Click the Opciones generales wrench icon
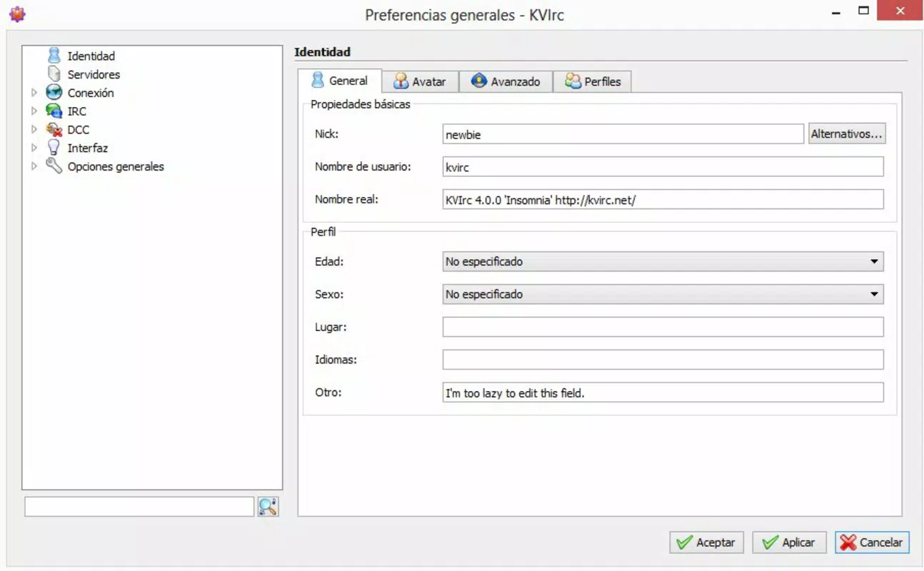The image size is (924, 571). coord(54,166)
